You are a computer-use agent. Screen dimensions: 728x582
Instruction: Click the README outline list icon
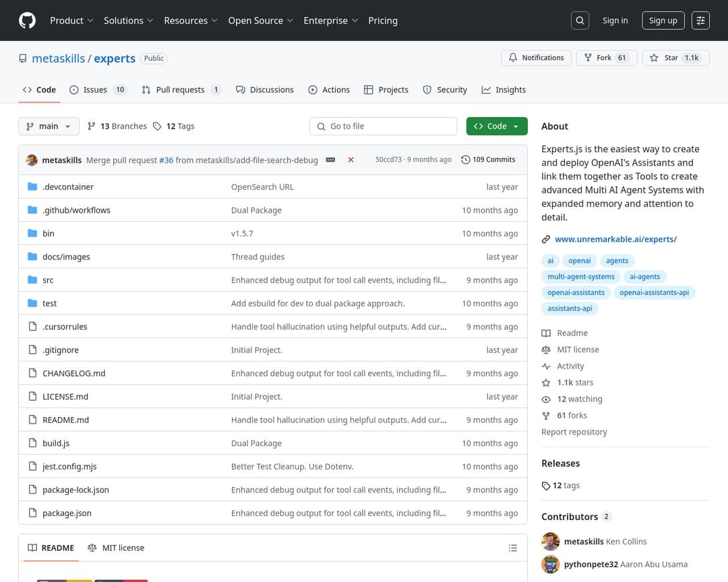(512, 548)
